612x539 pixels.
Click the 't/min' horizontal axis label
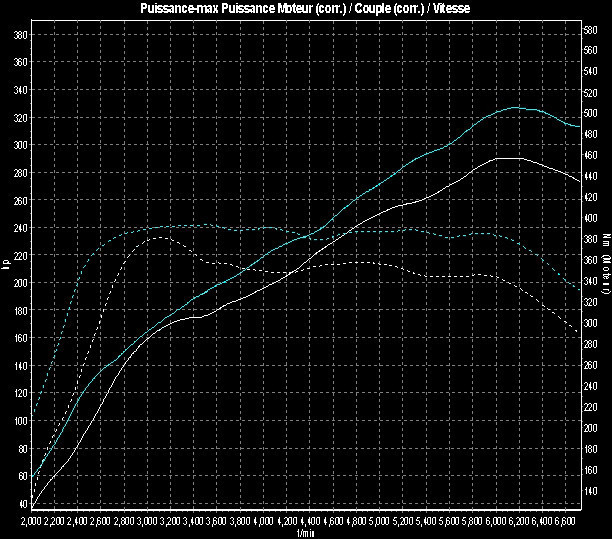pos(305,533)
